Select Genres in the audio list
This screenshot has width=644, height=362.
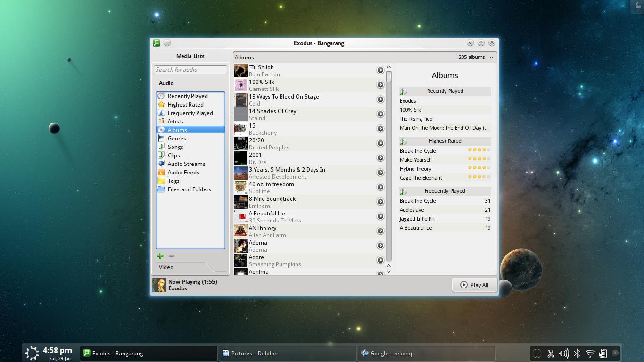pyautogui.click(x=190, y=139)
